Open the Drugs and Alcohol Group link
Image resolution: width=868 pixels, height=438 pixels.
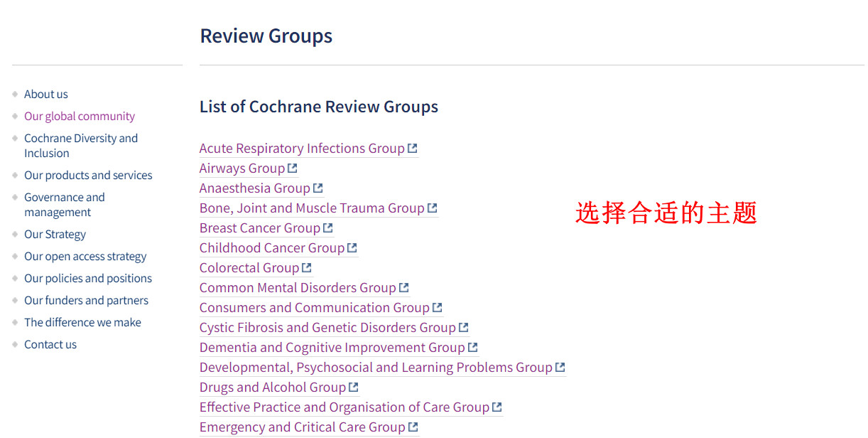point(273,388)
